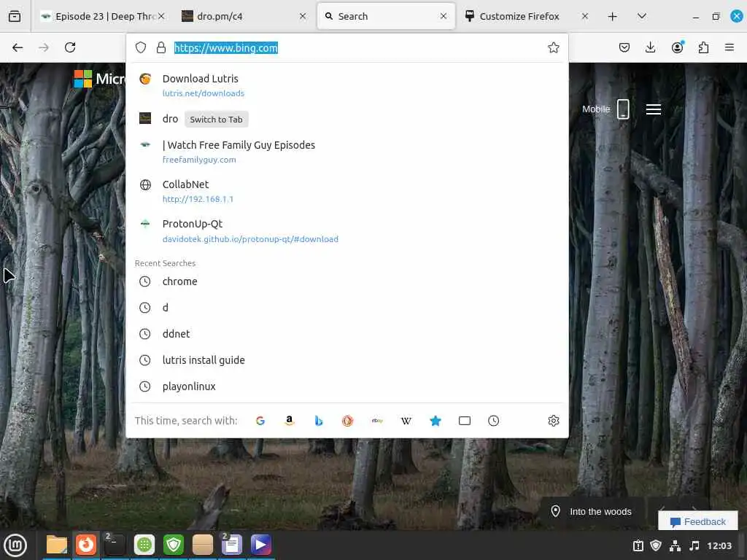Open Firefox View from the tab strip
Viewport: 747px width, 560px height.
pos(15,16)
